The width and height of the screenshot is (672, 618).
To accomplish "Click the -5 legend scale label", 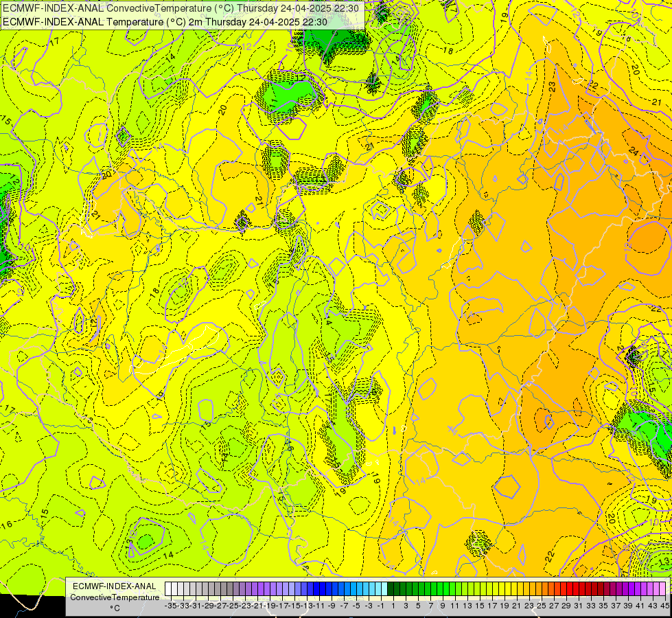I will point(356,606).
